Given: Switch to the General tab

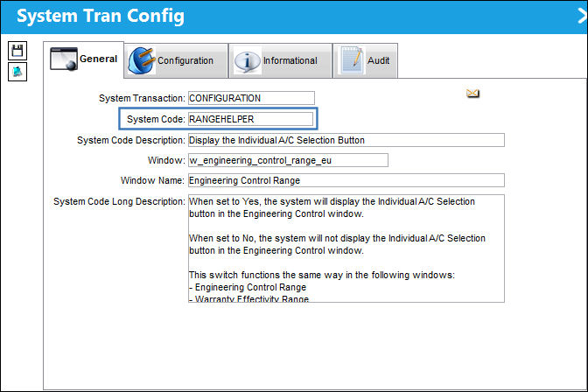Looking at the screenshot, I should click(x=83, y=59).
